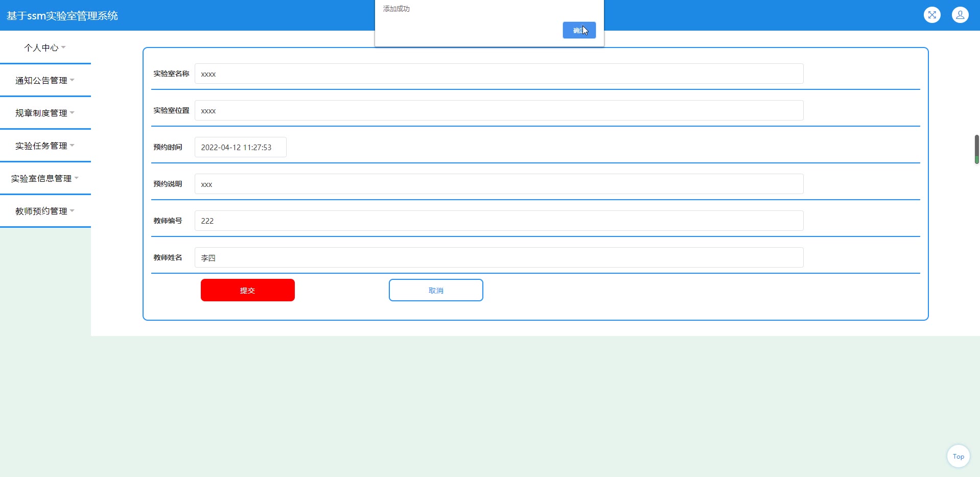Image resolution: width=980 pixels, height=477 pixels.
Task: Expand the 规章制度管理 sidebar menu
Action: click(x=45, y=113)
